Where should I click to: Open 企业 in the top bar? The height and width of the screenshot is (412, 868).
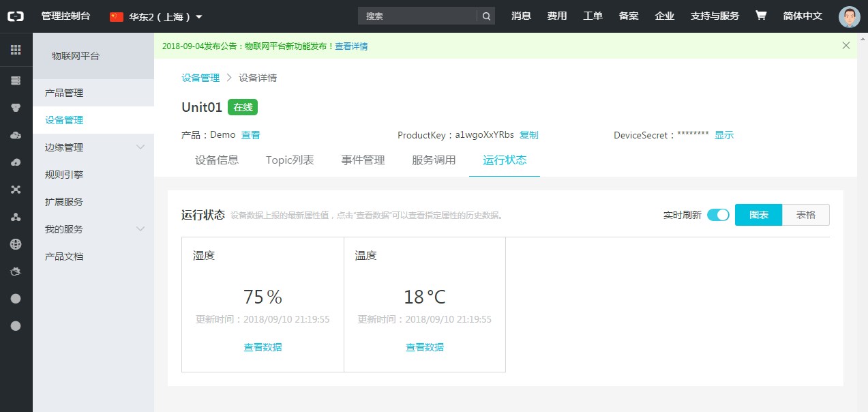click(664, 16)
